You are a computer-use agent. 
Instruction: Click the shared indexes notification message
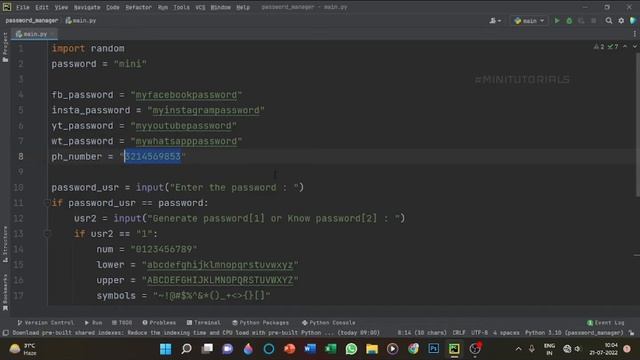(196, 333)
